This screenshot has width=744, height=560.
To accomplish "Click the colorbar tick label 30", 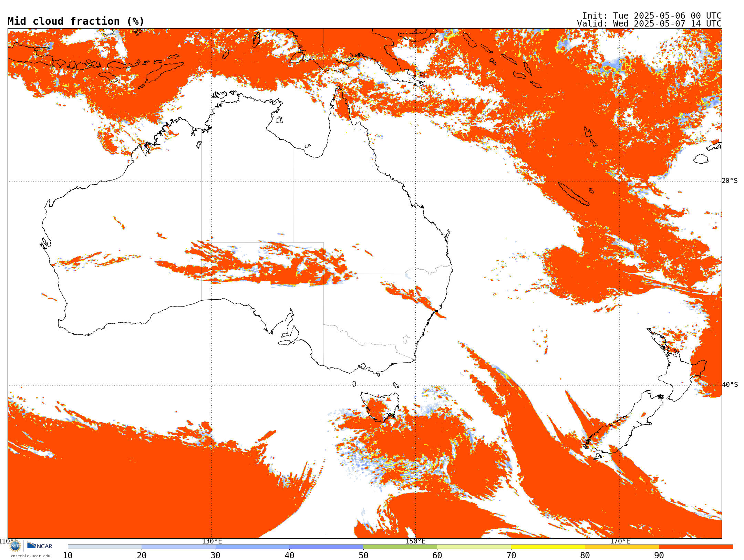I will (x=216, y=556).
